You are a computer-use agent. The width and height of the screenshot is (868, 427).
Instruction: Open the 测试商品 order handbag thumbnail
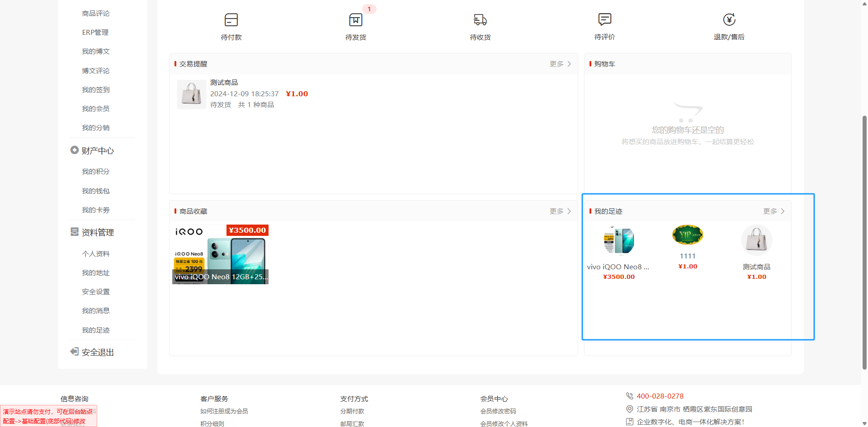(x=192, y=94)
